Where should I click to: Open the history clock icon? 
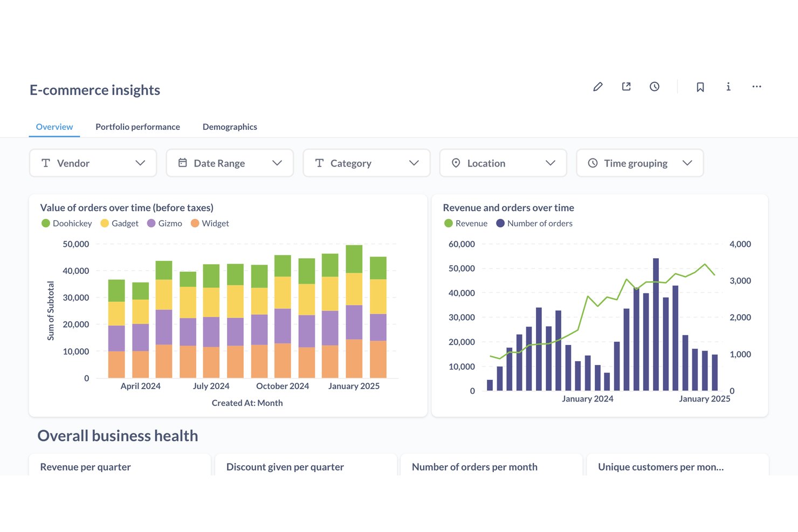(655, 87)
